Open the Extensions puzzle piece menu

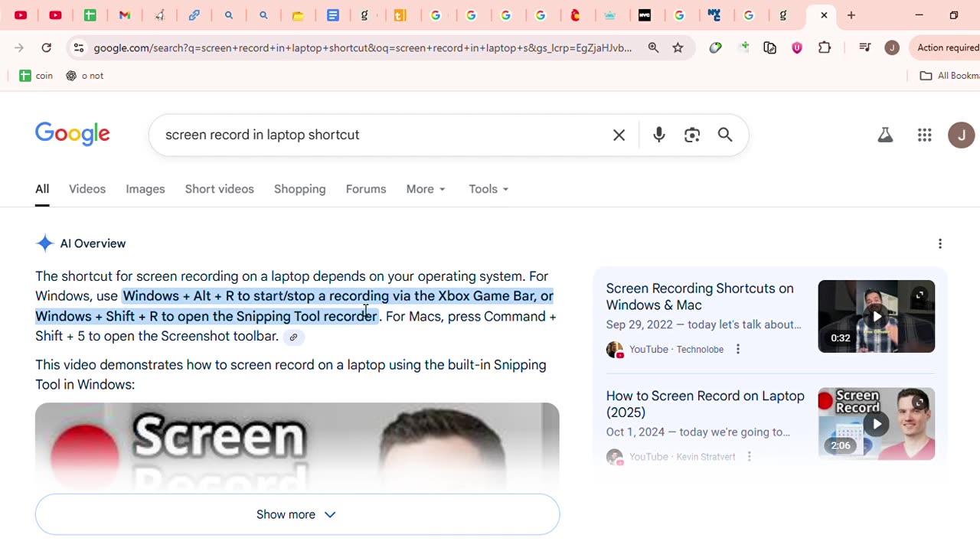click(x=825, y=47)
